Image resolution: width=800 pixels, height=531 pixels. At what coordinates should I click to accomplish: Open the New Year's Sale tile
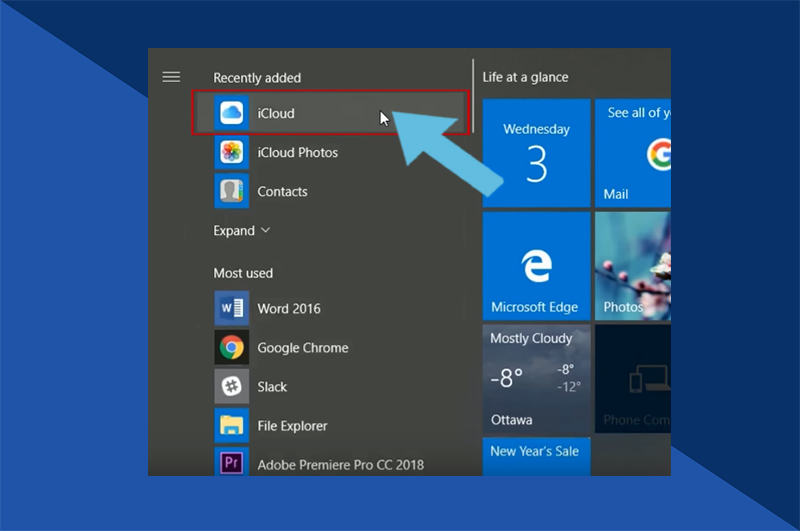click(536, 457)
